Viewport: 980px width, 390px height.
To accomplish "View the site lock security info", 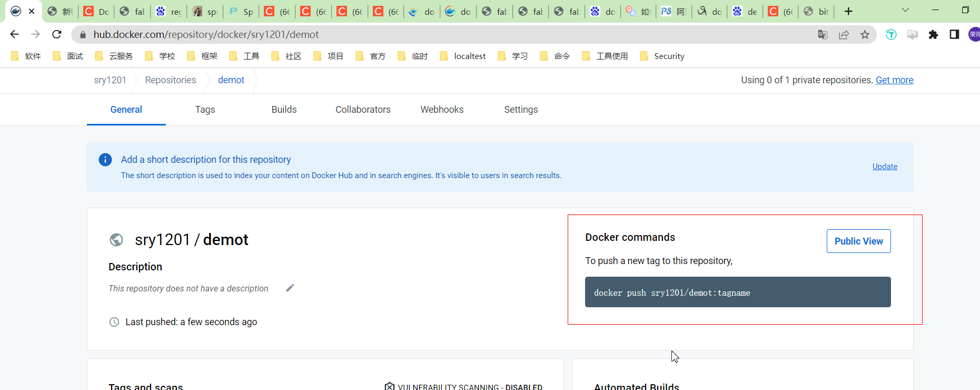I will (x=83, y=35).
